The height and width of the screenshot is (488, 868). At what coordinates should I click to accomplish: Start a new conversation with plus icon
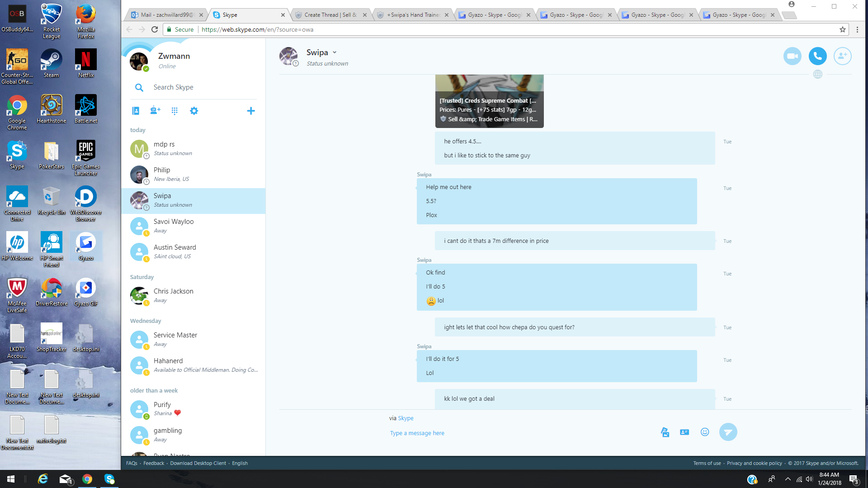(x=251, y=111)
